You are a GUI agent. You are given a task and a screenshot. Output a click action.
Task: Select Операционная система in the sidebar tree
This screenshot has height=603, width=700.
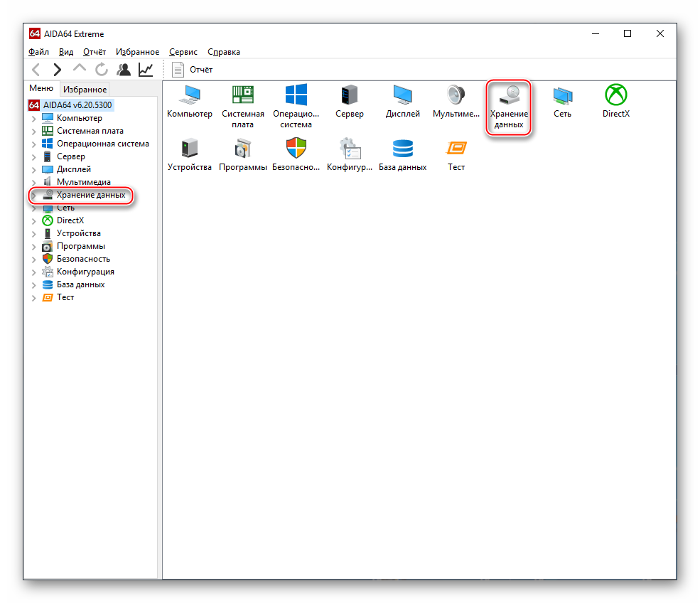click(103, 144)
